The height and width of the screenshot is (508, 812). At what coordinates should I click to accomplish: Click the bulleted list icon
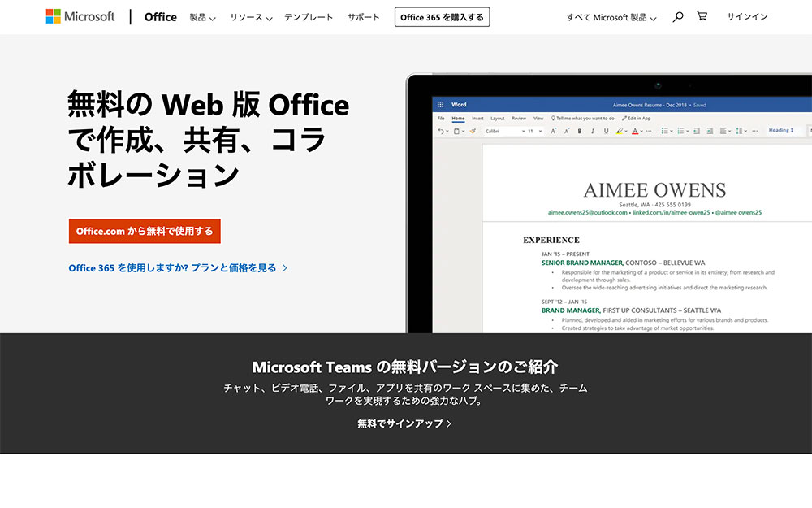click(x=664, y=131)
